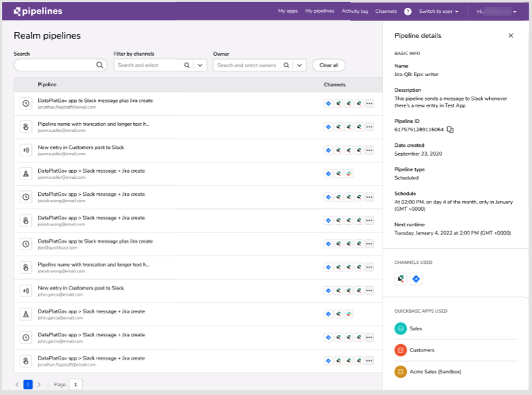Image resolution: width=532 pixels, height=395 pixels.
Task: Click the 'A' type icon of joanna.adler's DataPlatGov pipeline
Action: coord(26,173)
